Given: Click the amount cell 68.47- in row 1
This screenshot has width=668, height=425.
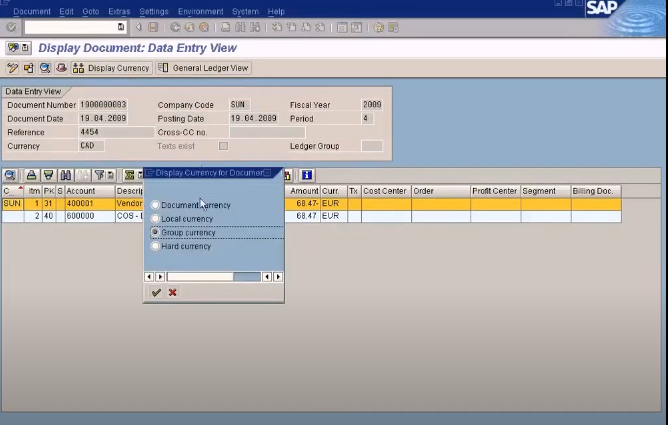Looking at the screenshot, I should click(303, 204).
